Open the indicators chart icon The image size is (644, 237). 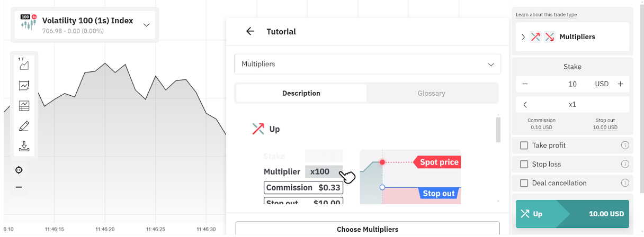pyautogui.click(x=24, y=85)
